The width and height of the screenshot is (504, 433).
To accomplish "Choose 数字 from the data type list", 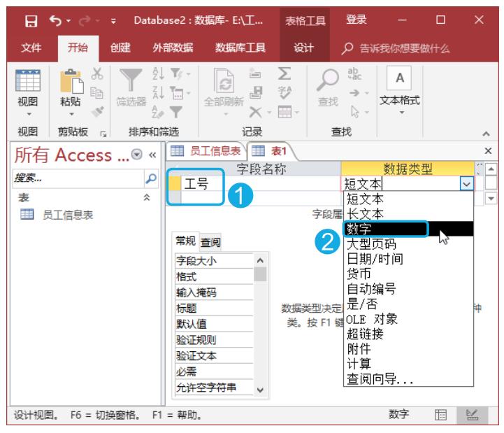I will [x=408, y=229].
